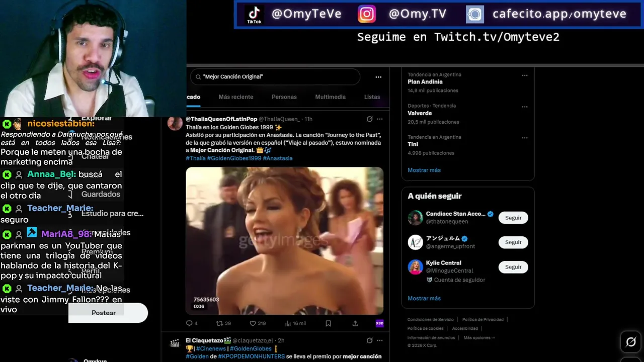Click the Grok icon on El Claquetazo post
This screenshot has width=644, height=362.
click(369, 340)
